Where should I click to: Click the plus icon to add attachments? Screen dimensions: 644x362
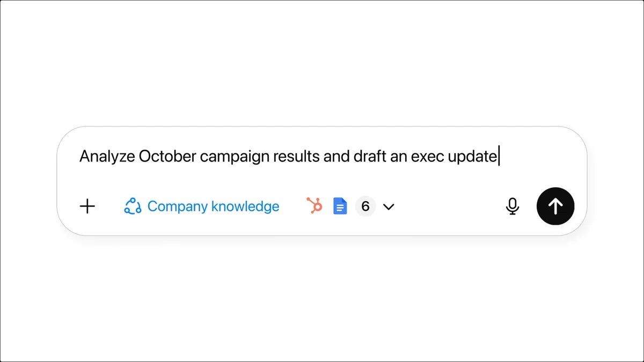[x=87, y=206]
